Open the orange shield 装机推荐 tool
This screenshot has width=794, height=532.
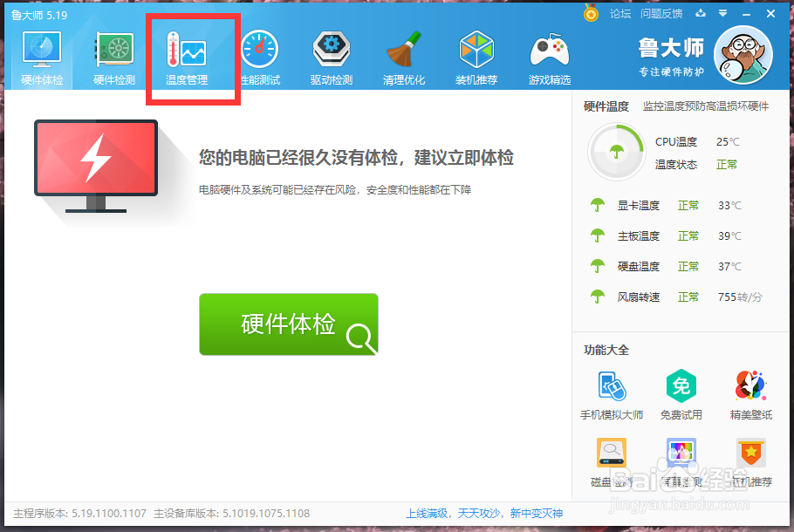[751, 462]
